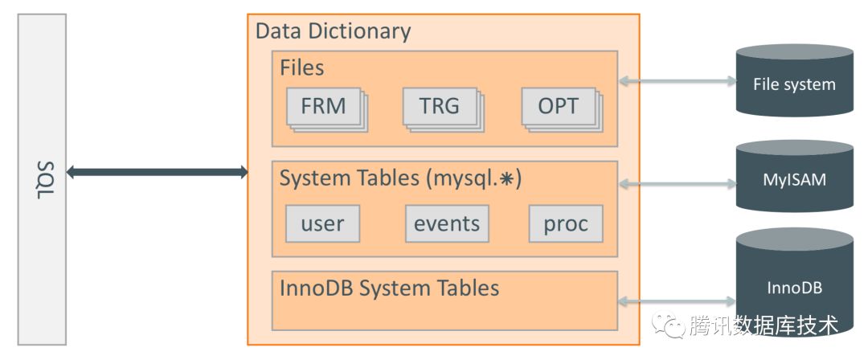The width and height of the screenshot is (868, 364).
Task: Select the events system table box
Action: [x=448, y=223]
